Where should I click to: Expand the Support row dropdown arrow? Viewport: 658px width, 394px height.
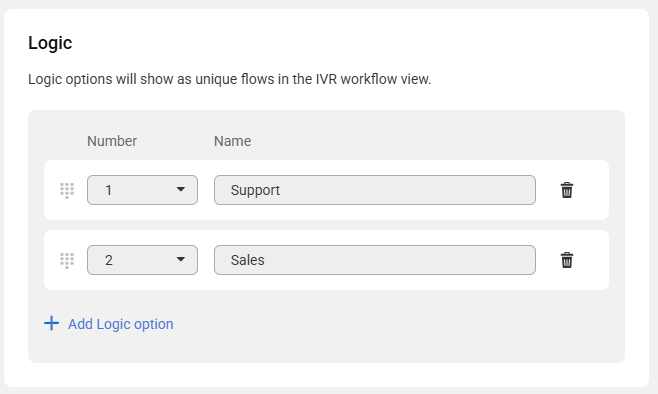[x=180, y=190]
